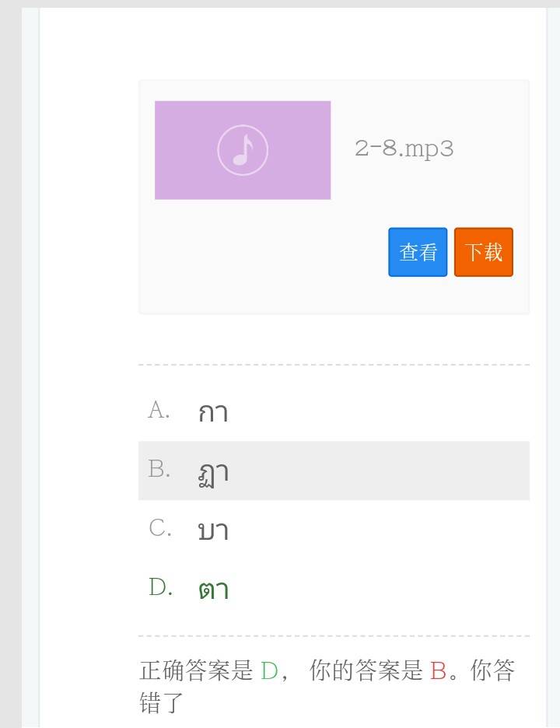Choose the green Thai word ตา

(213, 590)
